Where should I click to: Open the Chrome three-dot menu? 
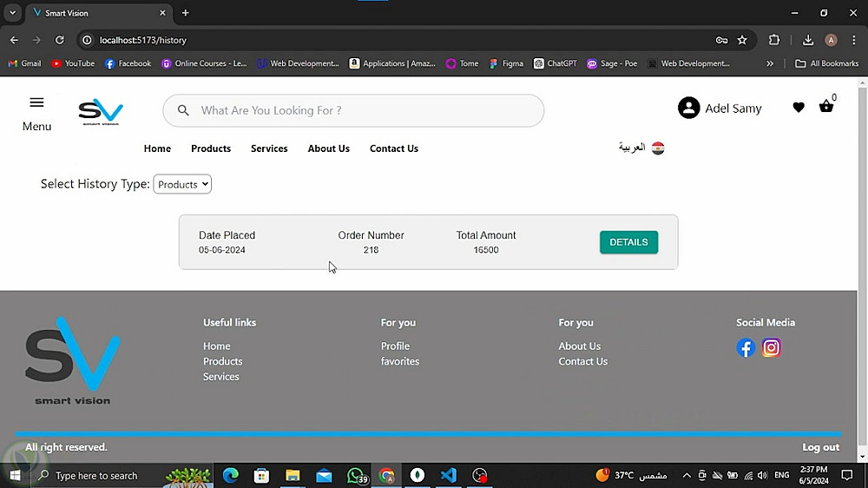(x=854, y=40)
